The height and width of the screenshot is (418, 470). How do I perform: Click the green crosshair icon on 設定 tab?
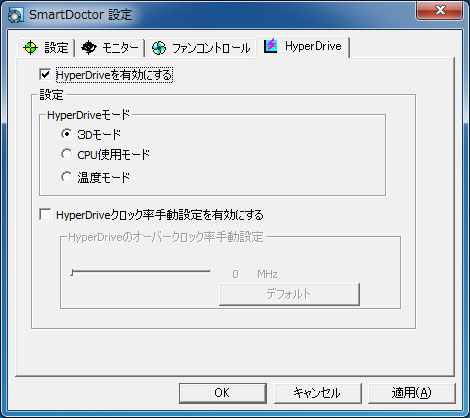pyautogui.click(x=30, y=48)
